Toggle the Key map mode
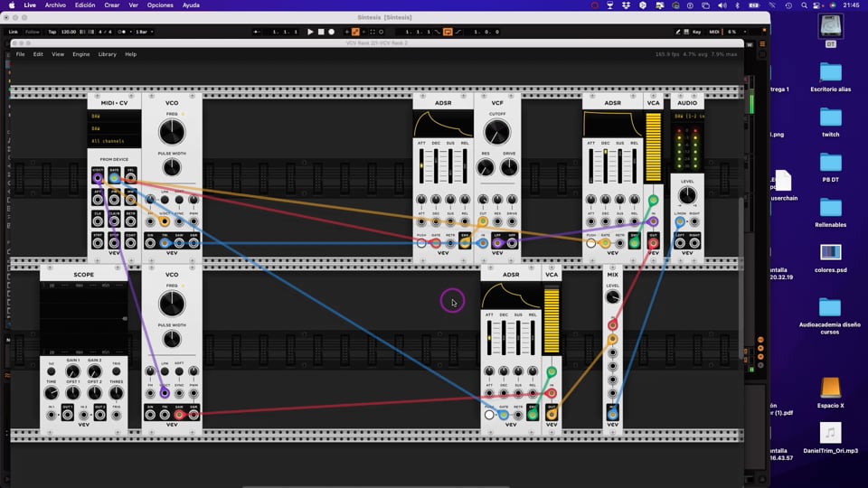868x488 pixels. 696,33
